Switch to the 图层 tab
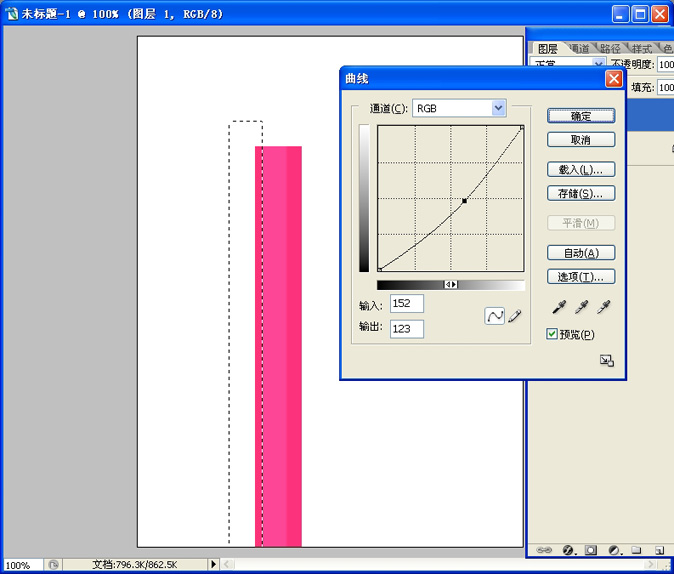674x574 pixels. tap(547, 49)
